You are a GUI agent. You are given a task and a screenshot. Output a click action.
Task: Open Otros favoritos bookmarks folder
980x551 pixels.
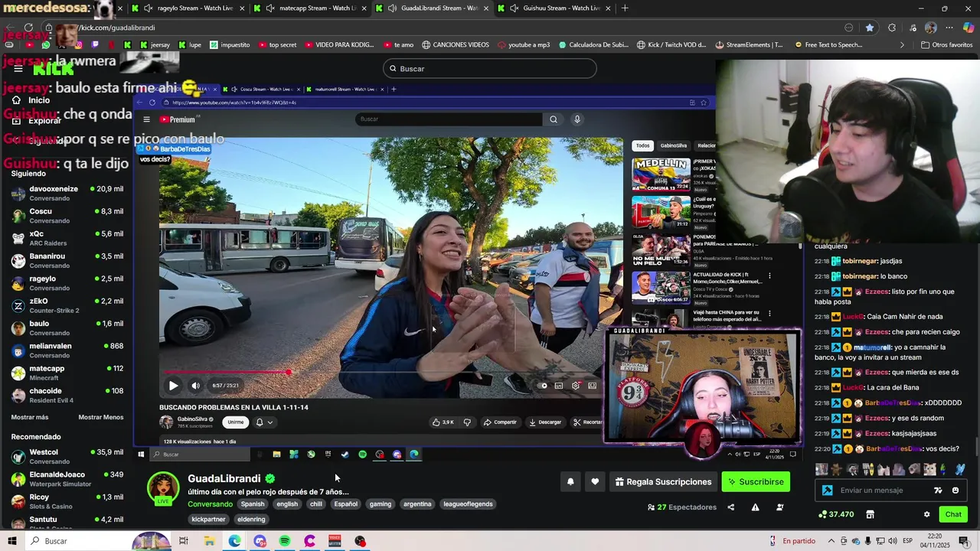coord(946,45)
